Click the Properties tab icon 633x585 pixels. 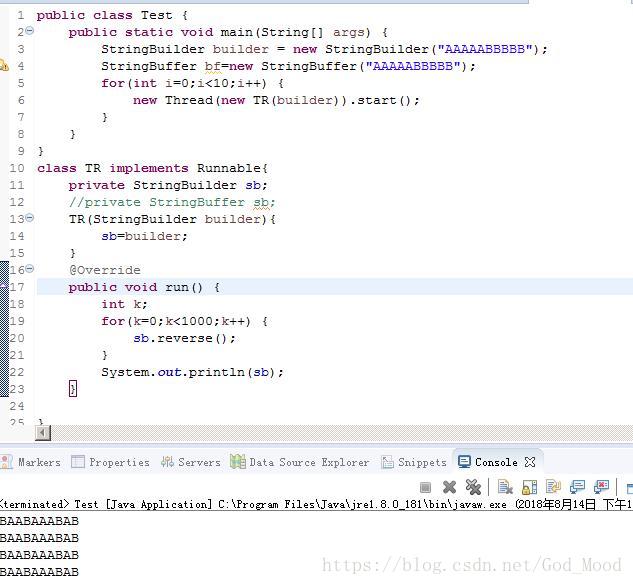78,461
